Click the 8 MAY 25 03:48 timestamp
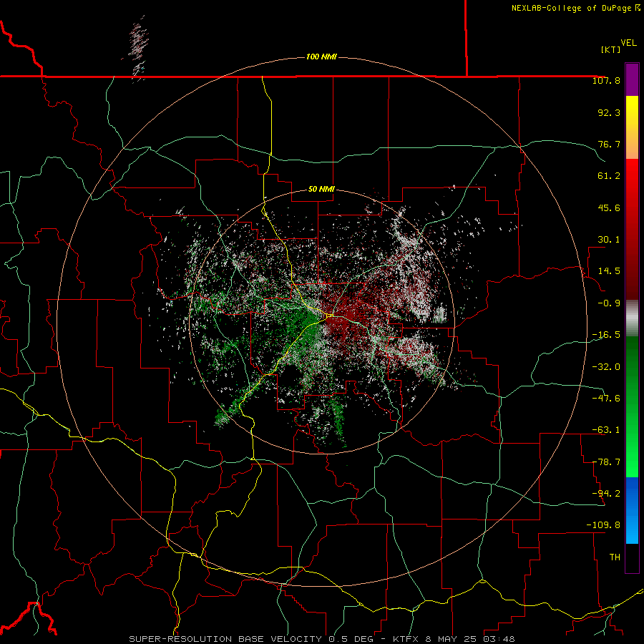The height and width of the screenshot is (644, 644). point(471,639)
